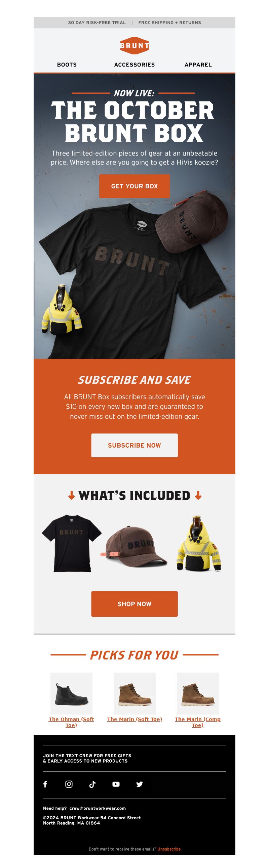
Task: Click the black Ohman boot thumbnail
Action: (71, 693)
